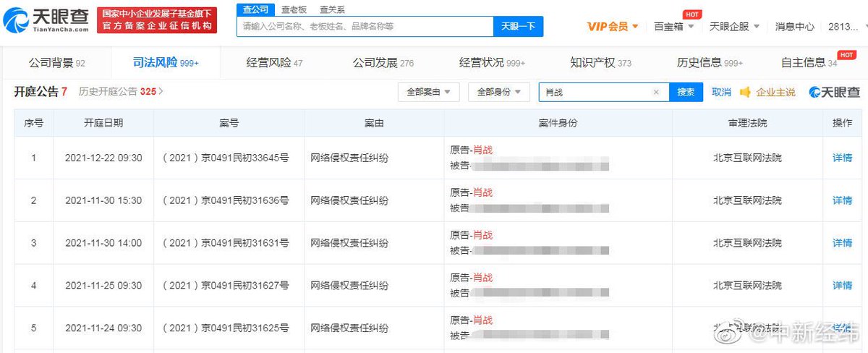Click date 2021-12-22 09:30 cell
Screen dimensions: 868x353
tap(103, 158)
